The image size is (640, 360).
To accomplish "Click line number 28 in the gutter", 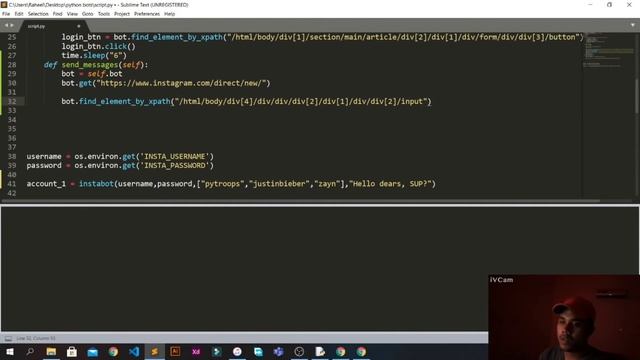I will (12, 64).
